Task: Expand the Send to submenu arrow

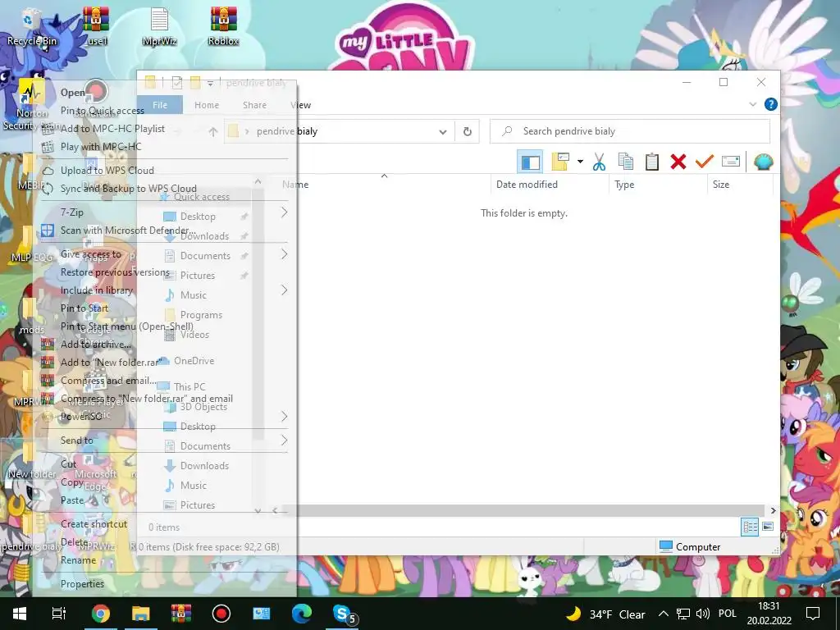Action: [x=284, y=441]
